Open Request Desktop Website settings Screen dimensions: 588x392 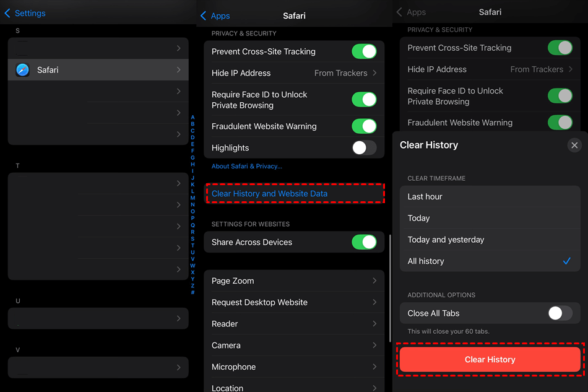click(294, 302)
